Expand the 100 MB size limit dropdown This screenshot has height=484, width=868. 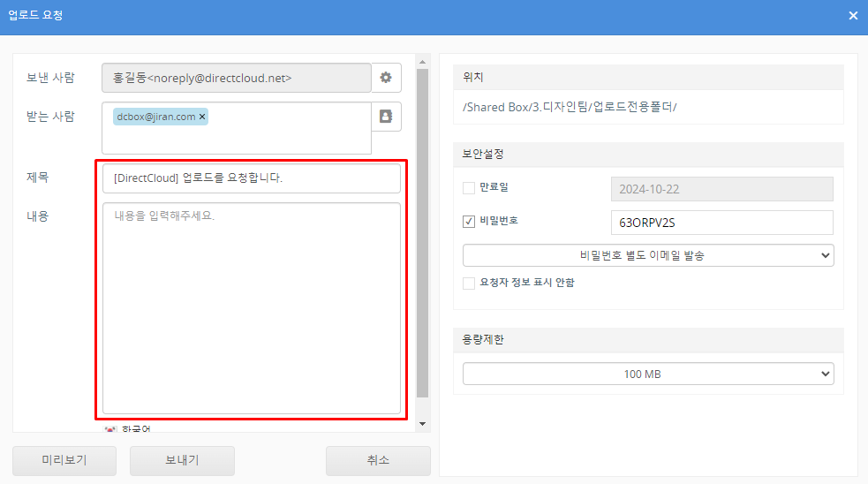click(x=648, y=374)
